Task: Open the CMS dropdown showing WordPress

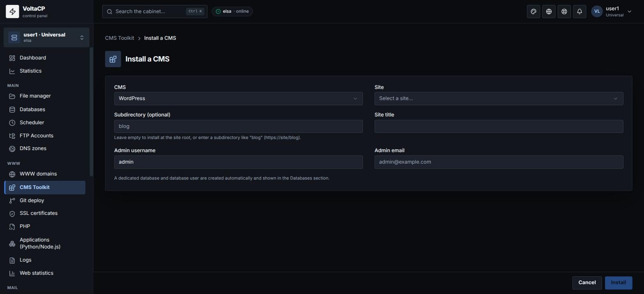Action: (x=238, y=98)
